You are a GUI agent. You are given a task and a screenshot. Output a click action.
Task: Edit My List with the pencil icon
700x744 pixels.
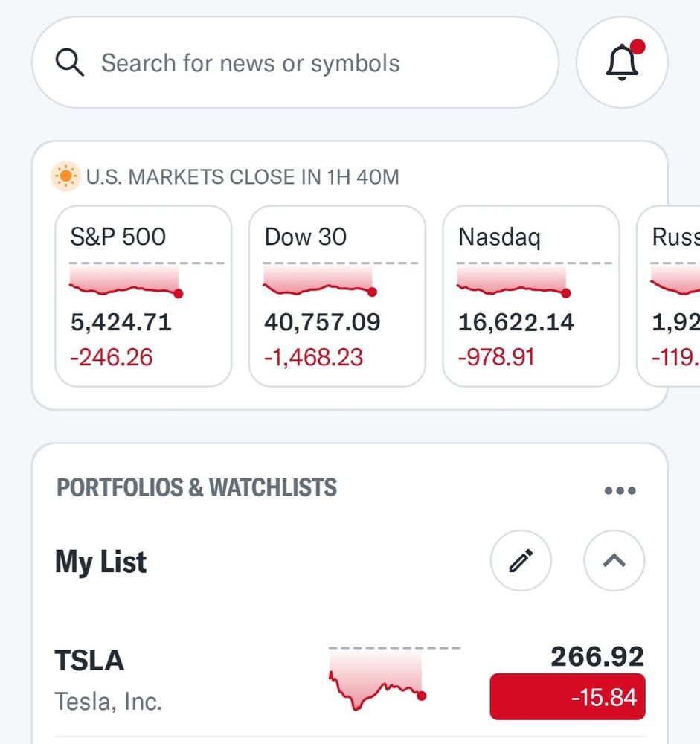click(521, 560)
